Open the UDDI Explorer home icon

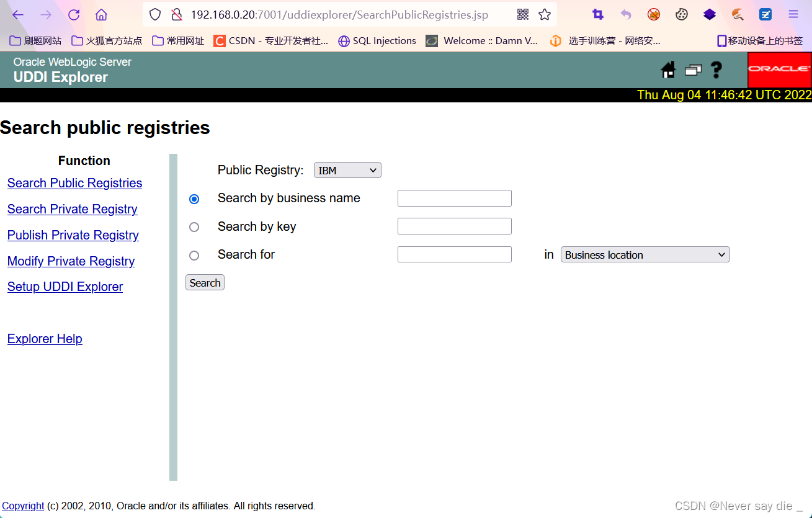click(667, 69)
